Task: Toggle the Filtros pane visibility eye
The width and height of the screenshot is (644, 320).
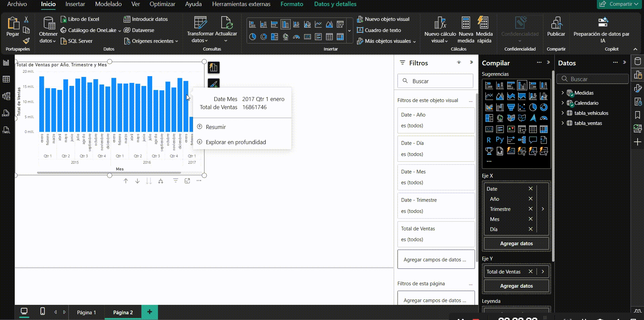Action: click(459, 63)
